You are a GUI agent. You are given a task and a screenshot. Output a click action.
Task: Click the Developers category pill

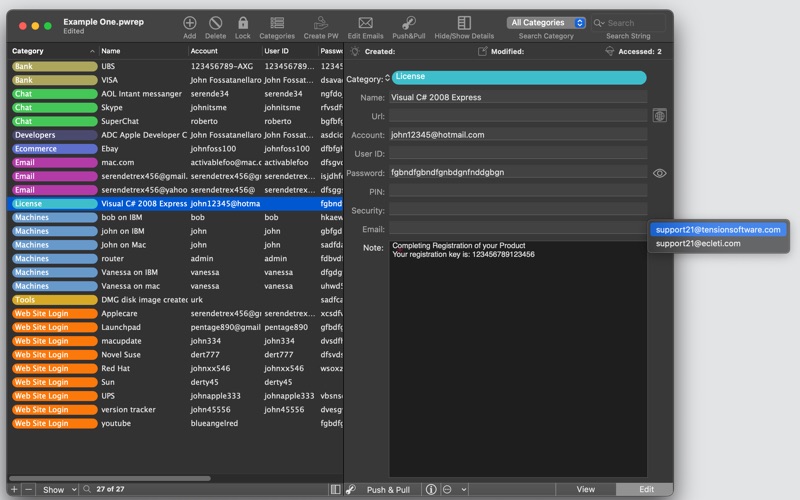pyautogui.click(x=54, y=135)
